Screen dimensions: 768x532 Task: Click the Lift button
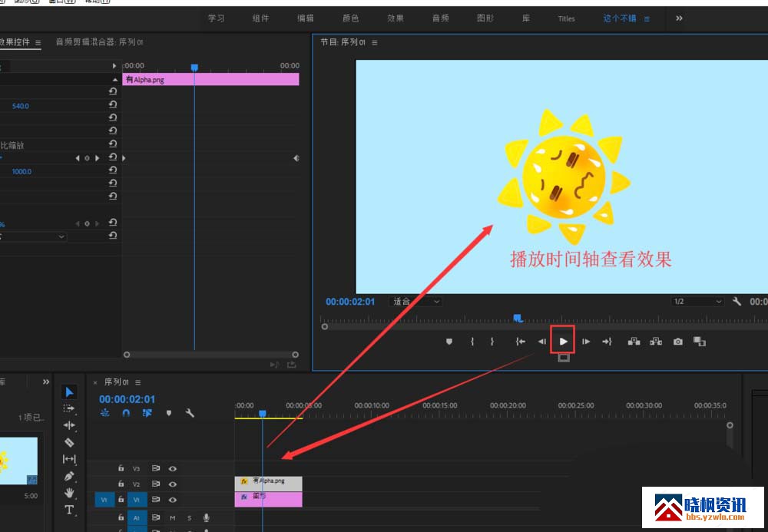634,342
